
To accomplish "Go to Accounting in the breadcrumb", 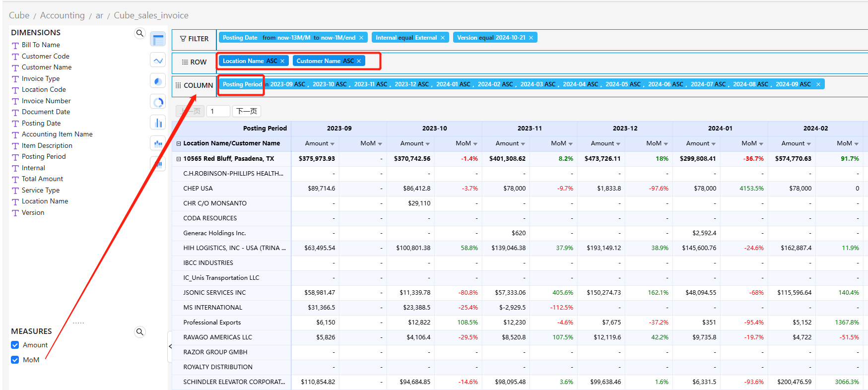I will point(63,15).
